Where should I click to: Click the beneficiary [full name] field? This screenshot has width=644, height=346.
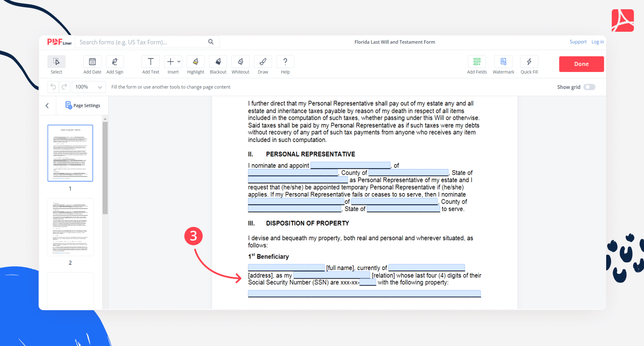point(286,268)
